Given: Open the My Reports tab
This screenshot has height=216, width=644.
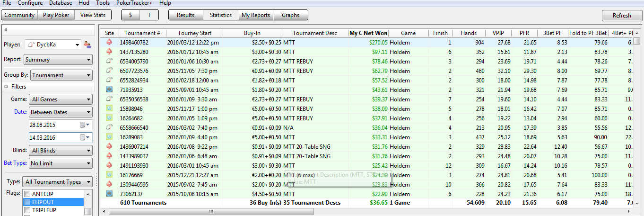Looking at the screenshot, I should (x=256, y=15).
